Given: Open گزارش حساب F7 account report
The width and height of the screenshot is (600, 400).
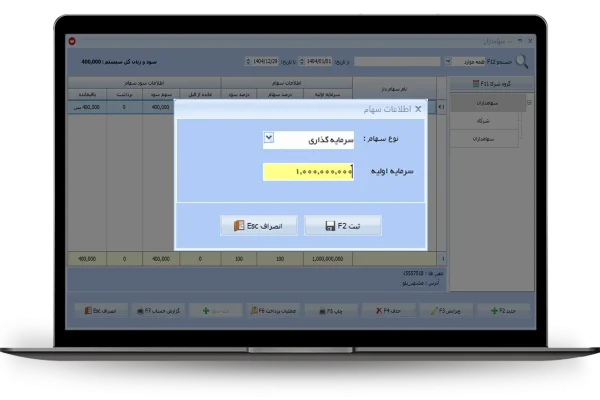Looking at the screenshot, I should click(158, 312).
